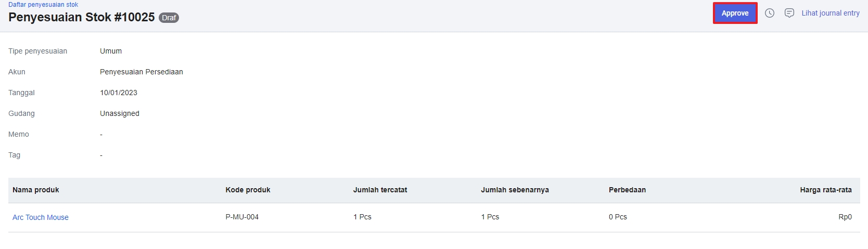The width and height of the screenshot is (868, 249).
Task: Click the Kode produk column header
Action: [x=248, y=190]
